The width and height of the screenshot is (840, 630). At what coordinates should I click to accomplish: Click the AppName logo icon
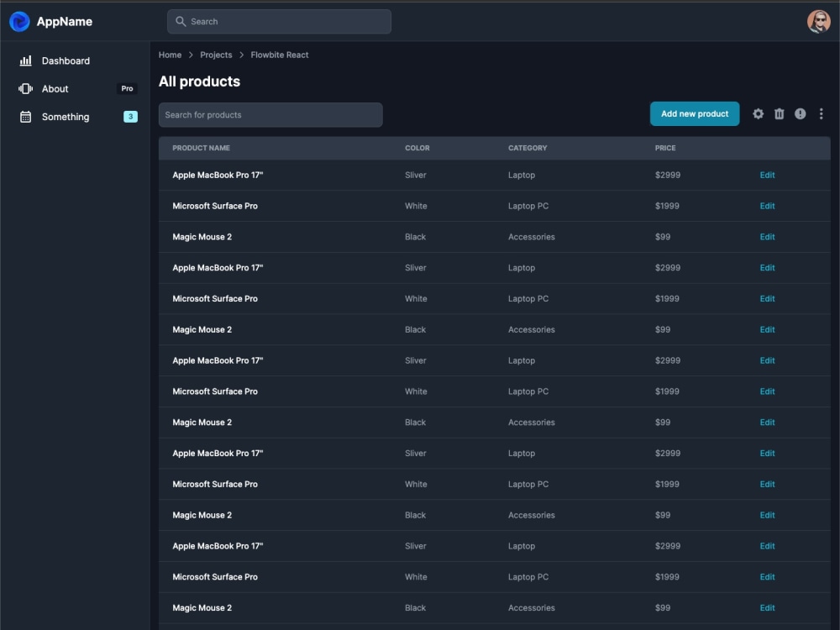(x=20, y=22)
